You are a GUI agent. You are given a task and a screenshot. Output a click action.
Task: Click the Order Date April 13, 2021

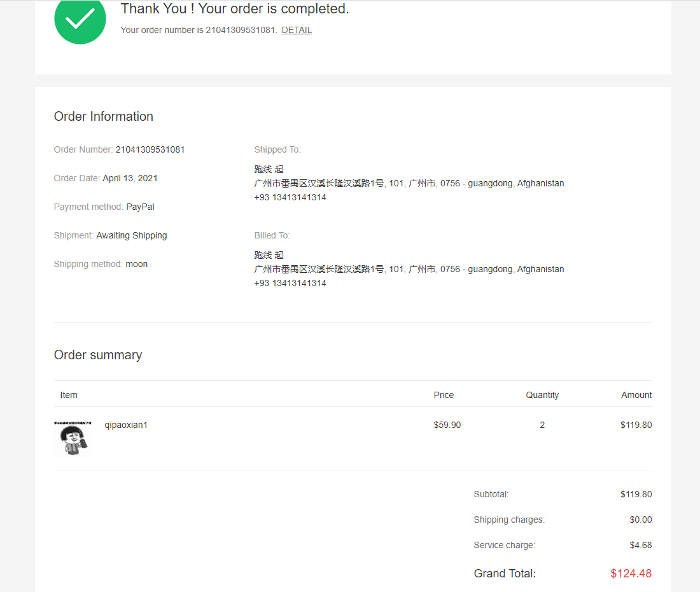pos(130,178)
